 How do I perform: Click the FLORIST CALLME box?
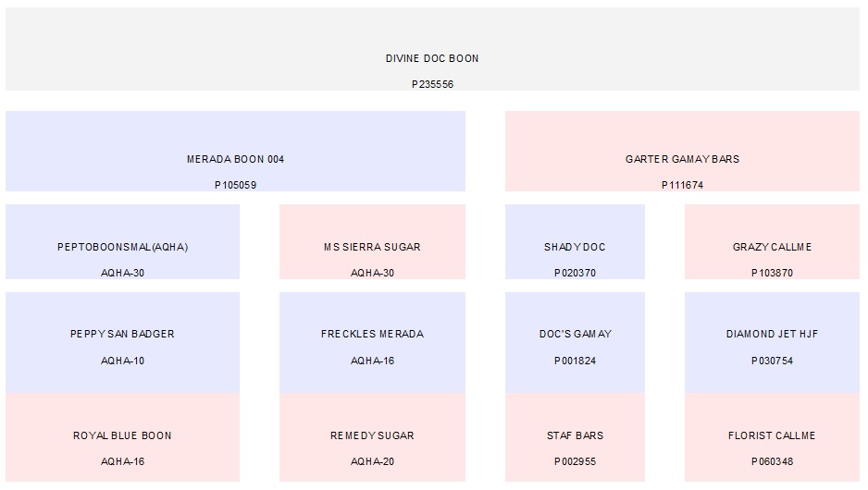click(772, 435)
